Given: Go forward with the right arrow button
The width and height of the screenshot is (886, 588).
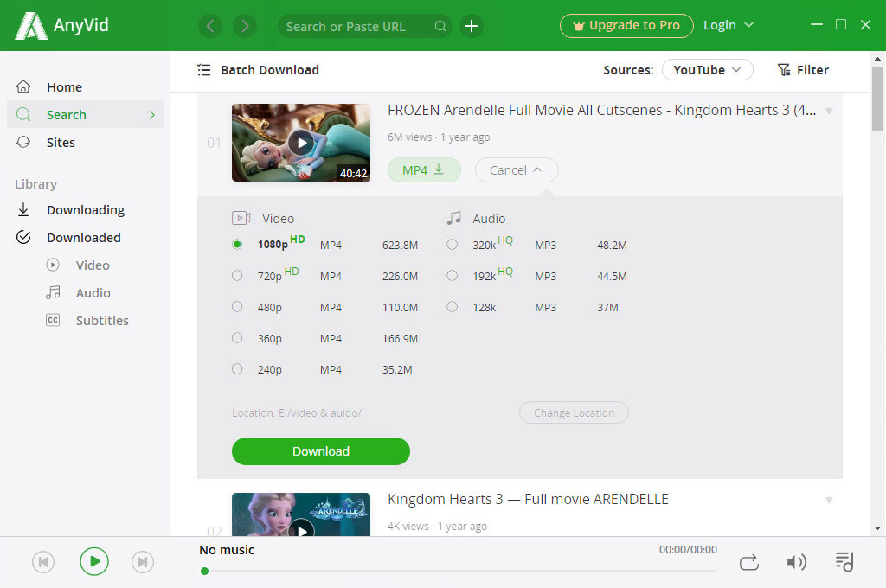Looking at the screenshot, I should (x=245, y=26).
